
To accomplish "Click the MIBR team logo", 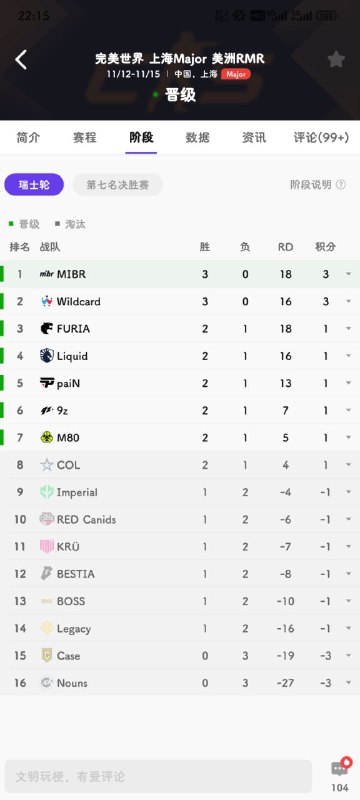I will click(46, 274).
